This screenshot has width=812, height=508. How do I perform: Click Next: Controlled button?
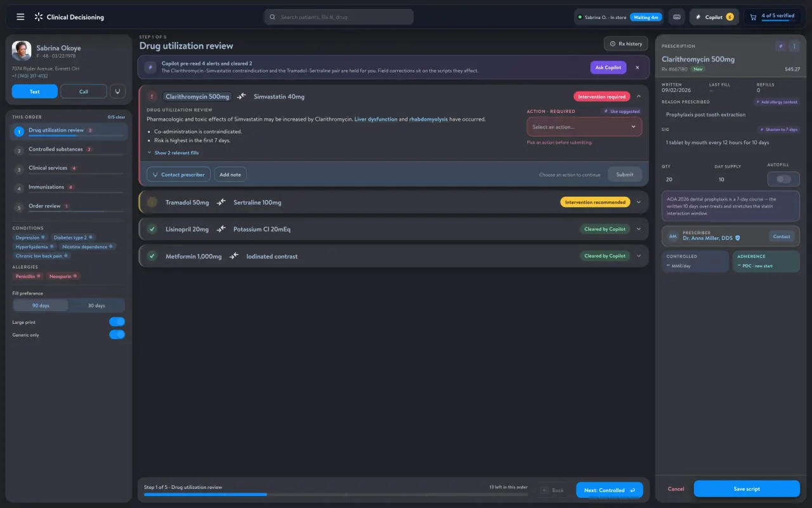click(x=609, y=490)
